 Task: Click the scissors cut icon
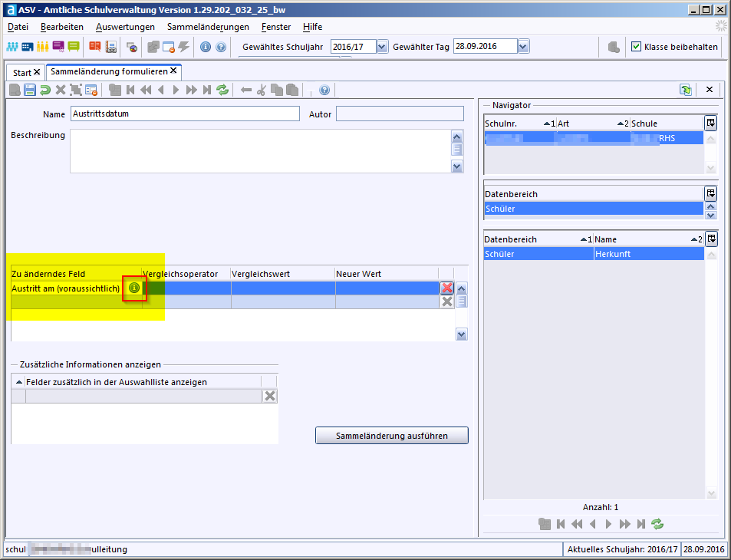click(261, 91)
